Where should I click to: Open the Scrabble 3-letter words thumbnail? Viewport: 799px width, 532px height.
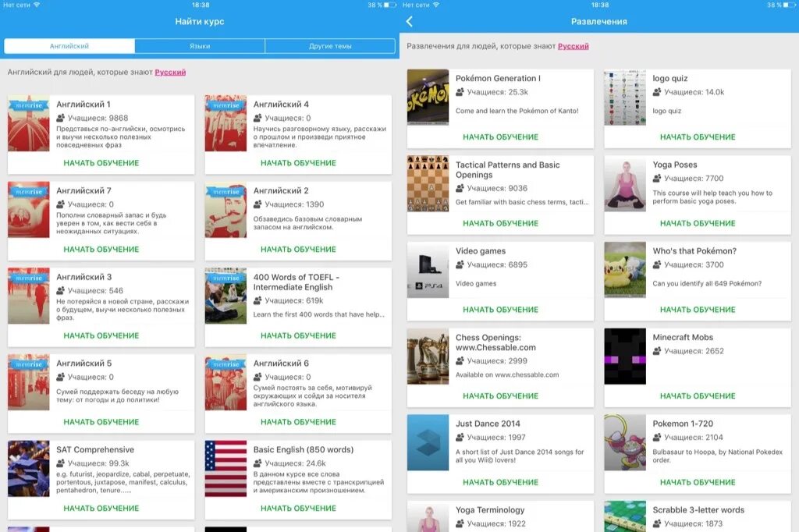[625, 516]
